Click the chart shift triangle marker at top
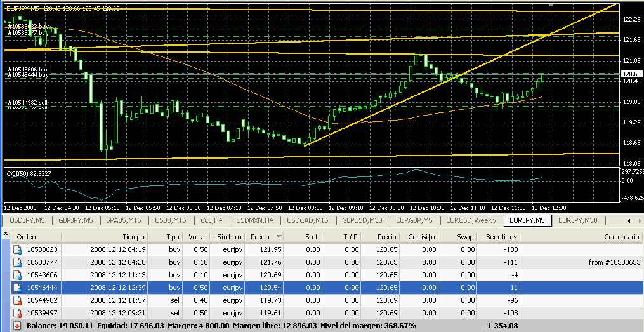The width and height of the screenshot is (644, 332). (551, 5)
